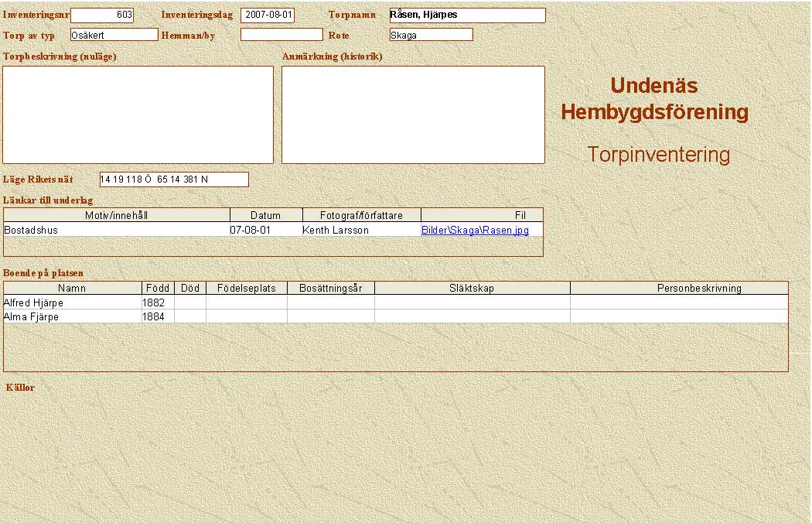The image size is (812, 523).
Task: Click inside the Torpbeskrivning (nuläge) text area
Action: [x=138, y=115]
